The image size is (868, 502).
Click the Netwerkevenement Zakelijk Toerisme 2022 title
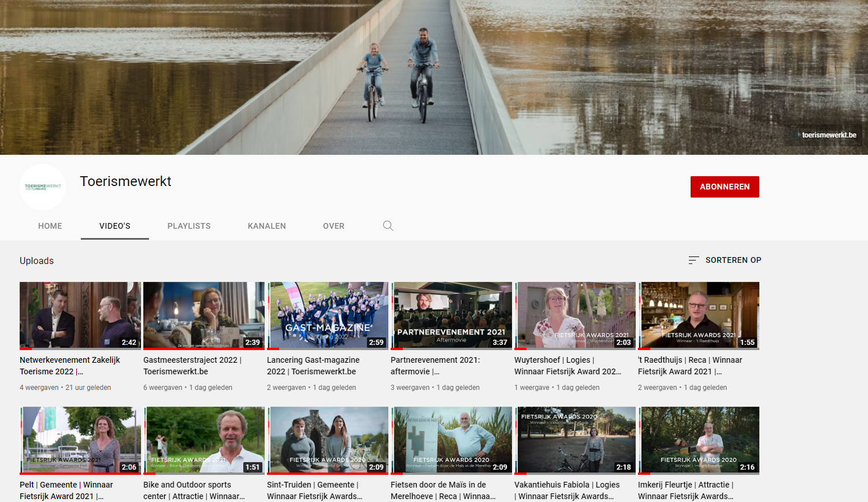pos(70,366)
